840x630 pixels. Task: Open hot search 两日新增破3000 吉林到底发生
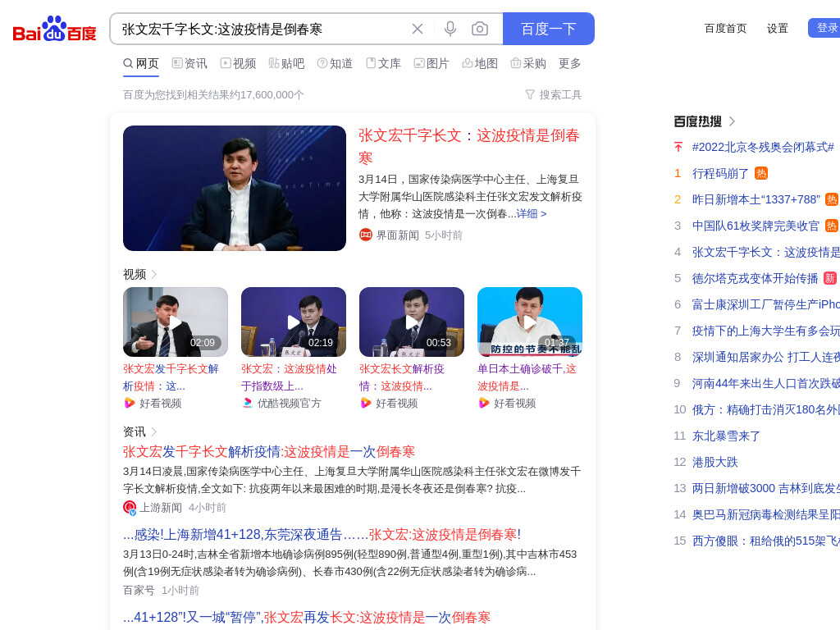pos(765,488)
